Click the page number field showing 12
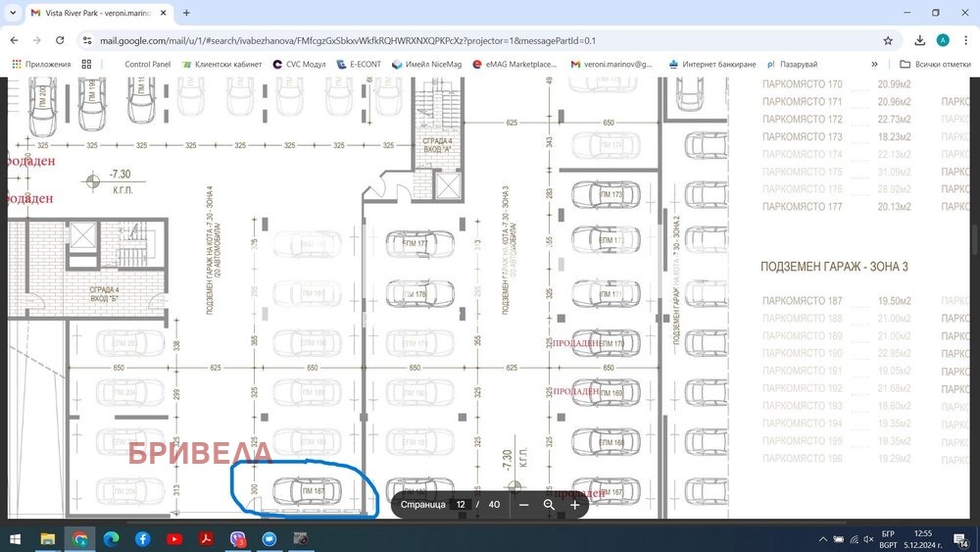This screenshot has width=980, height=552. click(460, 504)
